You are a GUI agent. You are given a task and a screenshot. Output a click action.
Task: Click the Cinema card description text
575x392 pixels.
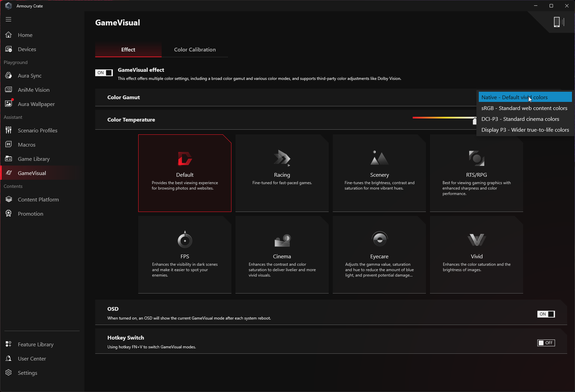(282, 269)
